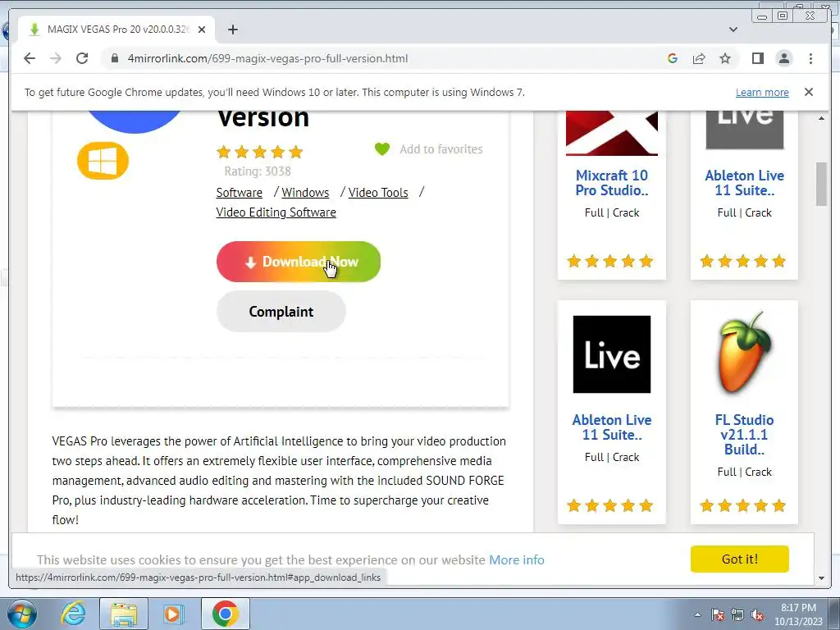Show hidden tray icons arrow
Image resolution: width=840 pixels, height=630 pixels.
pyautogui.click(x=697, y=614)
